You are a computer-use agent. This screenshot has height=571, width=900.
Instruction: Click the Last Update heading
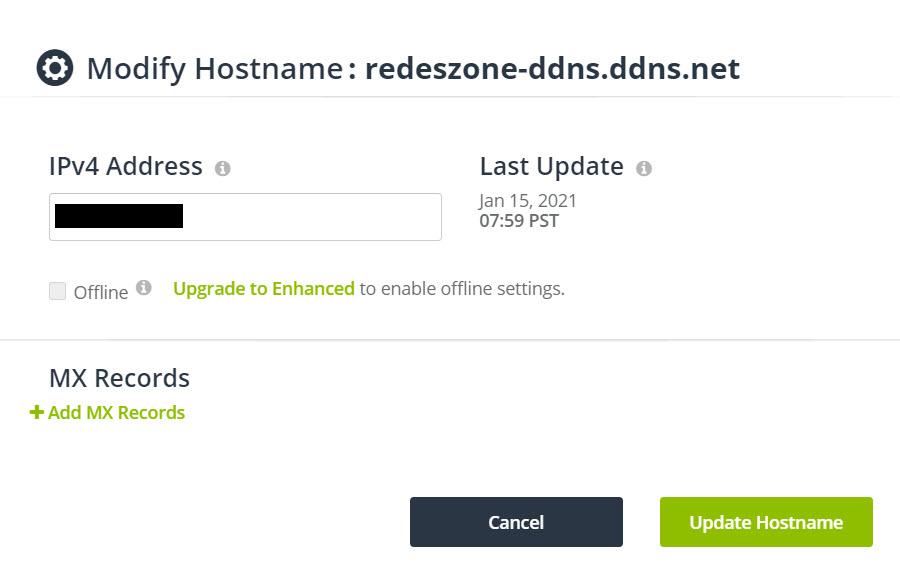click(551, 166)
